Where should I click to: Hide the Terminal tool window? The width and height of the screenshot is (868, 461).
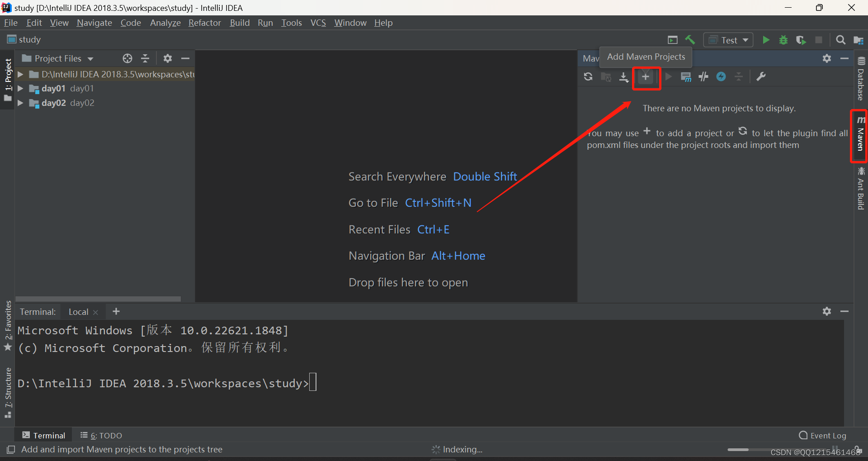[x=844, y=311]
